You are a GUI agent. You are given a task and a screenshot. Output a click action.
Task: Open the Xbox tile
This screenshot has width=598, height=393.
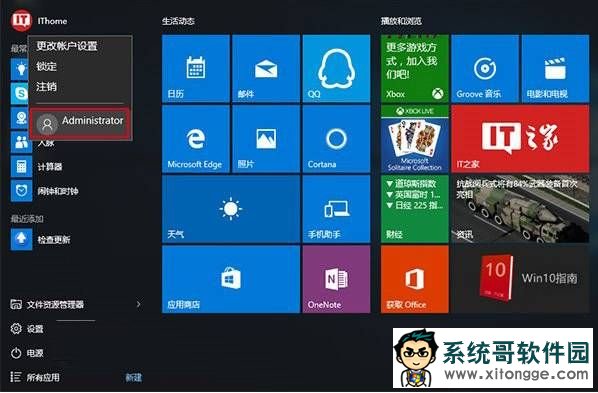415,69
